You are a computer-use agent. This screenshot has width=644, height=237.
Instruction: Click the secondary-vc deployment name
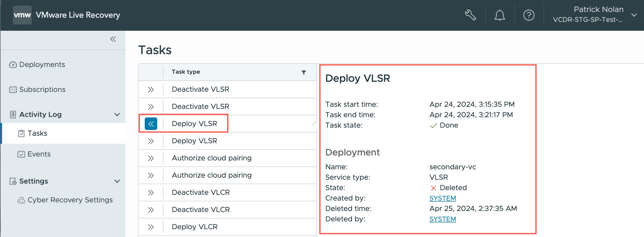coord(453,167)
